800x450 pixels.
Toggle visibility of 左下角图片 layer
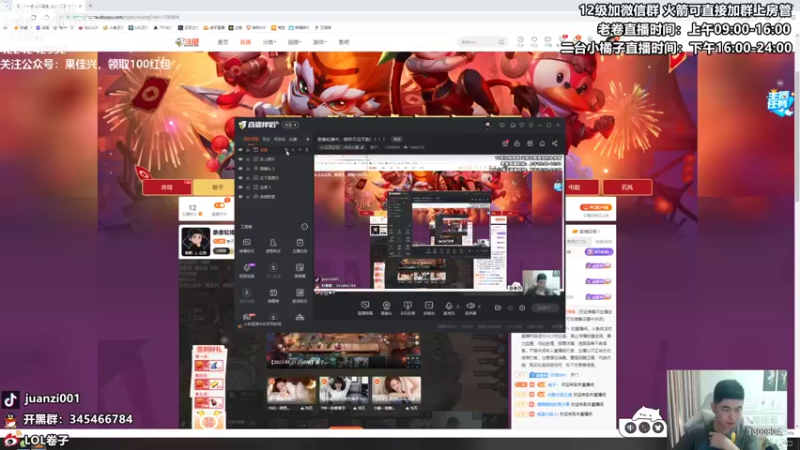[241, 178]
